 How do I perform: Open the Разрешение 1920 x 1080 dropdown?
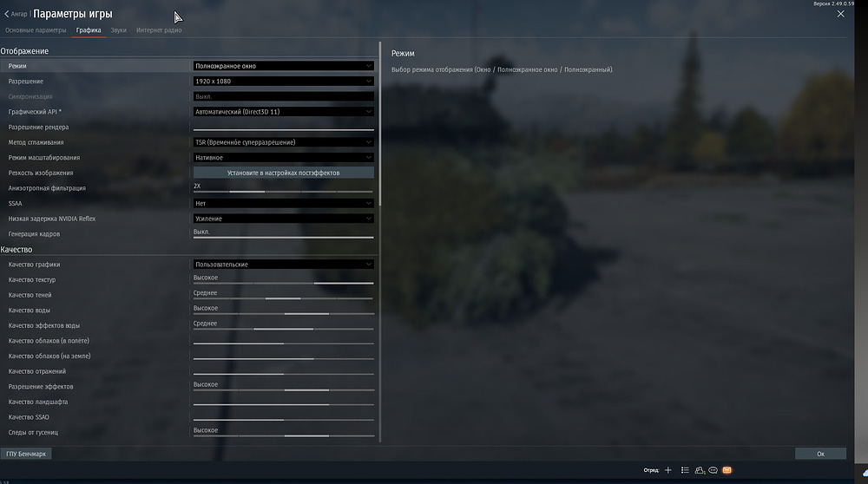[x=283, y=82]
